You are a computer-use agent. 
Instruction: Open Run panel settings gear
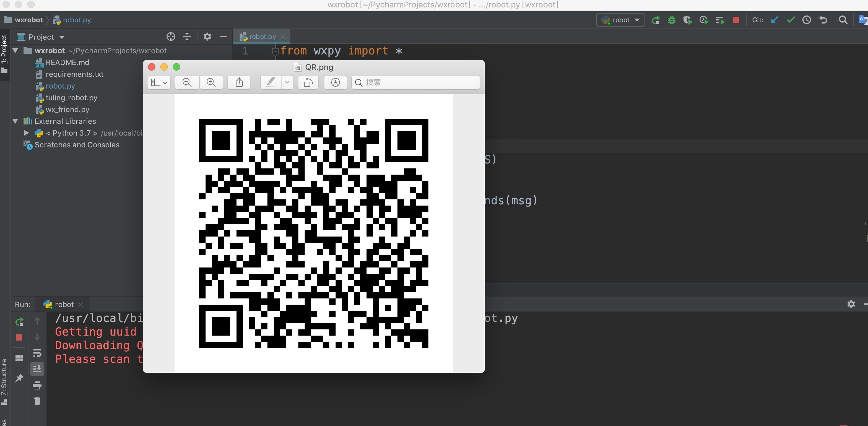coord(851,304)
